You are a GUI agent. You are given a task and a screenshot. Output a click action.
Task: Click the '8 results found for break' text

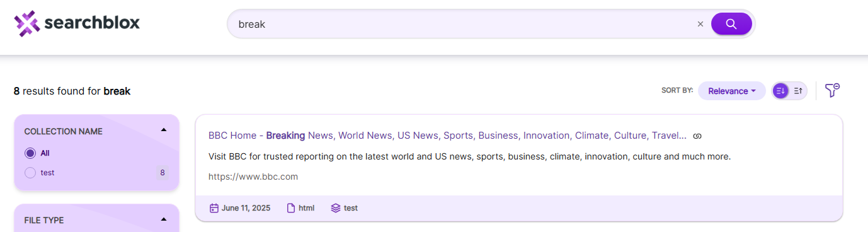coord(72,91)
